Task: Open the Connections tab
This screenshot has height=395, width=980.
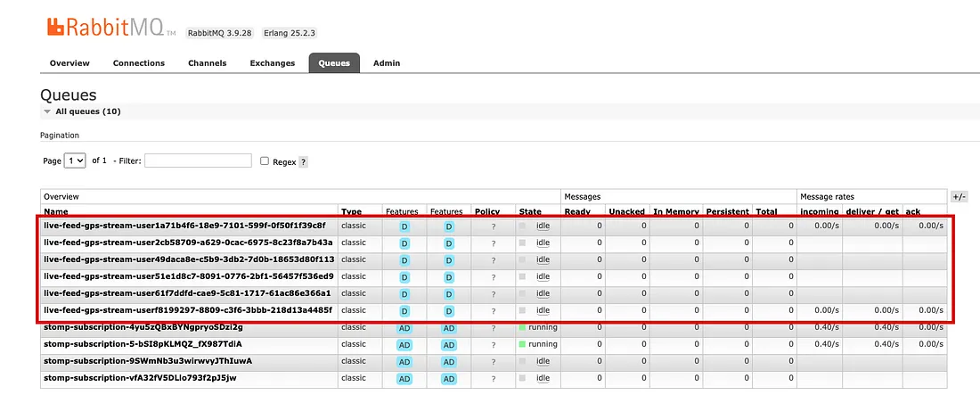Action: click(x=139, y=63)
